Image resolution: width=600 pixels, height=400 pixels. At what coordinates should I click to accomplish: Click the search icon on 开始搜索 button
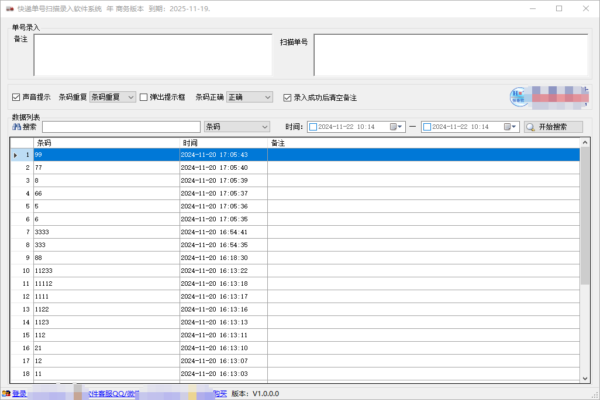531,127
